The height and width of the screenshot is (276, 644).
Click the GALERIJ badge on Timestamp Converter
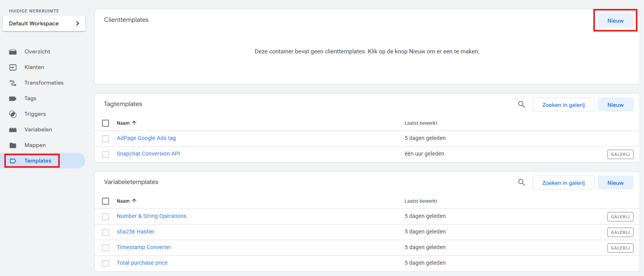(620, 248)
